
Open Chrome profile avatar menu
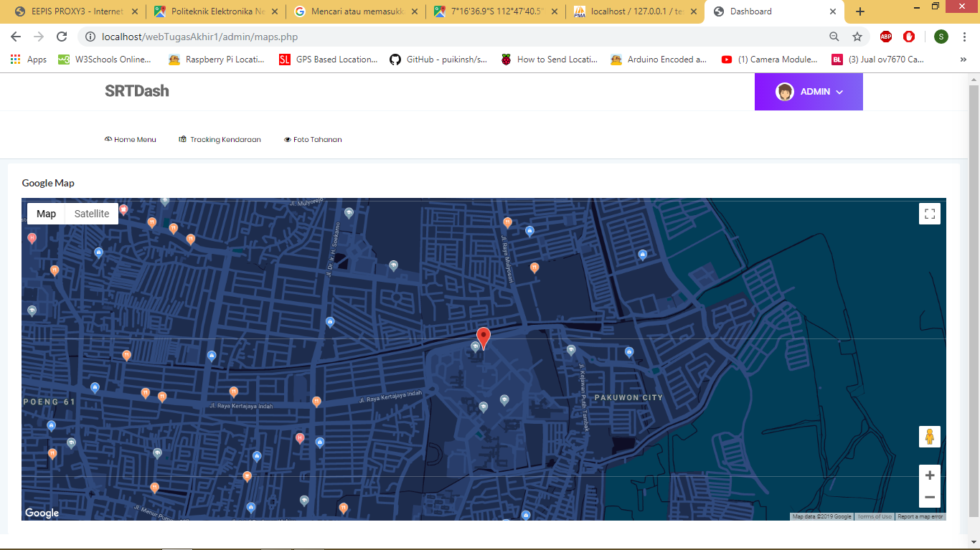click(x=941, y=37)
